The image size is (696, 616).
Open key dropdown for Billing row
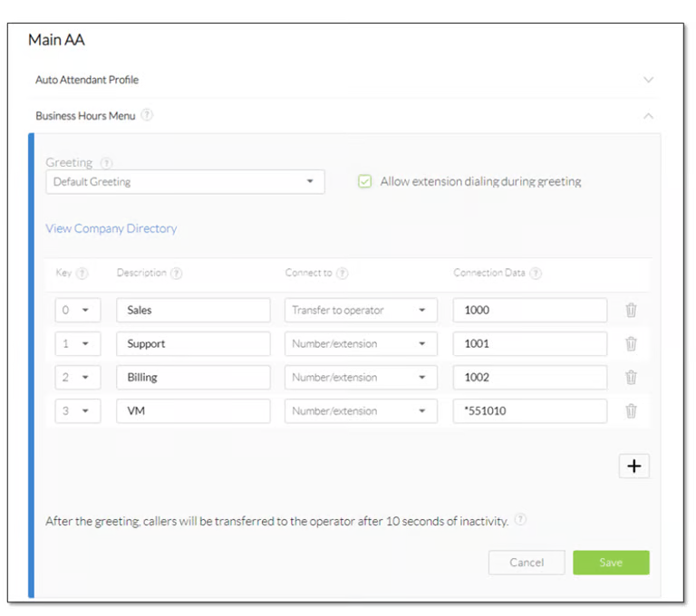point(77,377)
